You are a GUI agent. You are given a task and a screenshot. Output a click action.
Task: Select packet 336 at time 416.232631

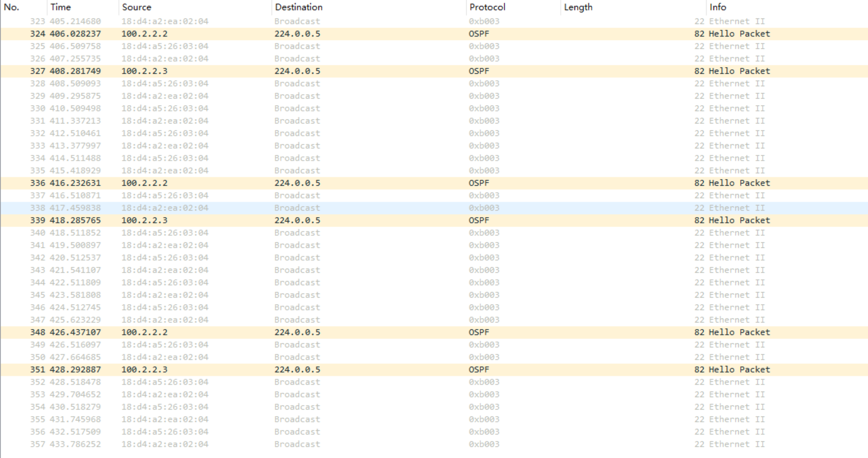(x=434, y=183)
